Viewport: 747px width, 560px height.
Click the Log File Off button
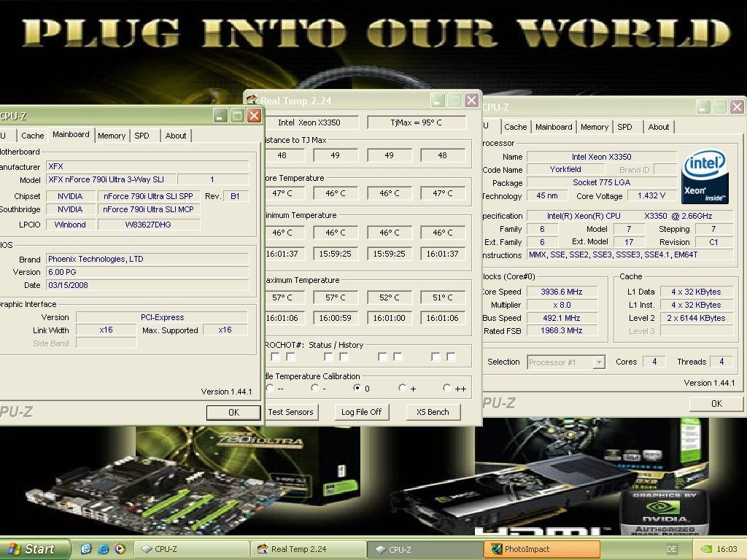pyautogui.click(x=362, y=412)
